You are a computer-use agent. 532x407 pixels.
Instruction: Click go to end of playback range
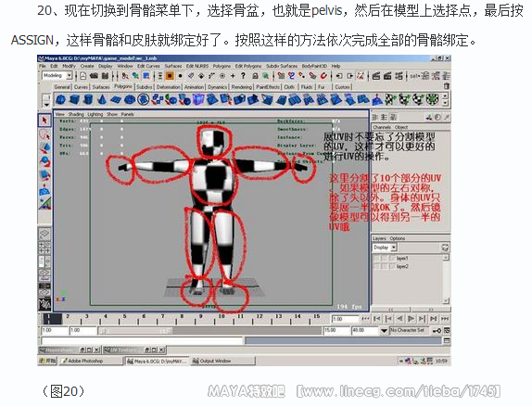click(x=445, y=319)
